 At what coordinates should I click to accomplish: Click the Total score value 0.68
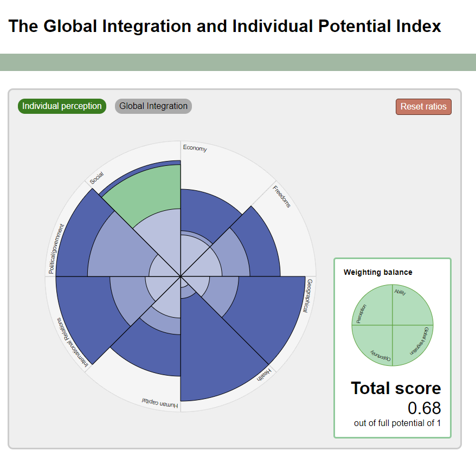[x=424, y=408]
